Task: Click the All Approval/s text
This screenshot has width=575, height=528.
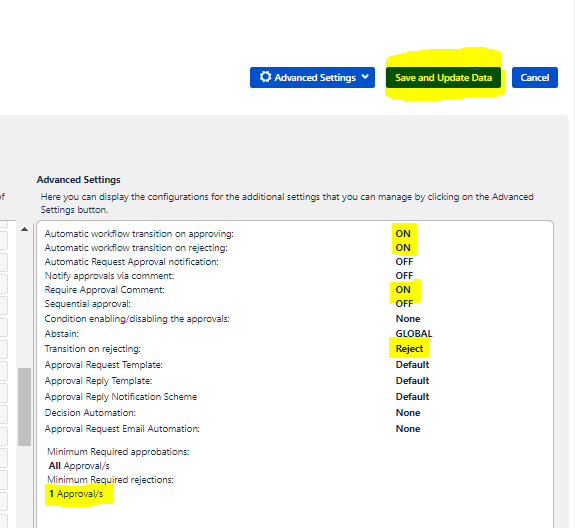Action: [x=79, y=466]
